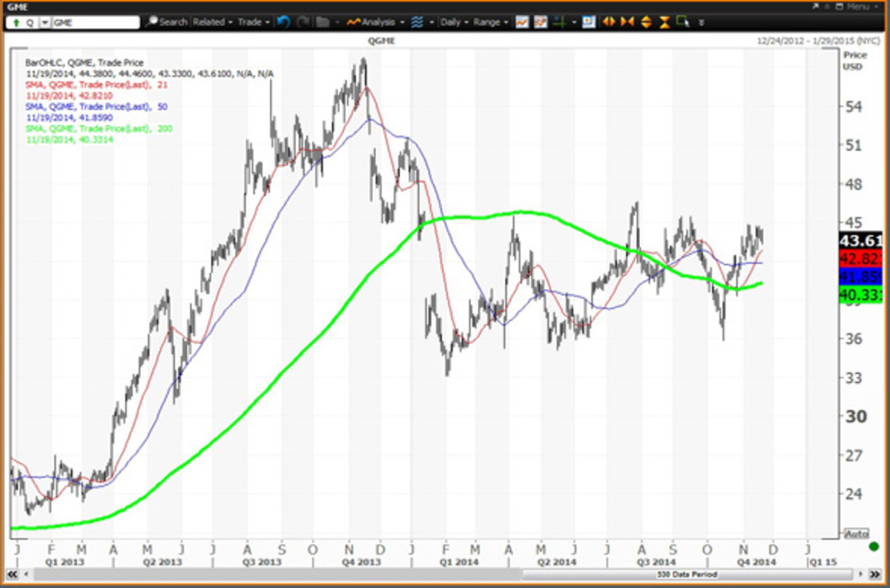This screenshot has width=890, height=588.
Task: Click the grey redo arrow icon
Action: (x=302, y=22)
